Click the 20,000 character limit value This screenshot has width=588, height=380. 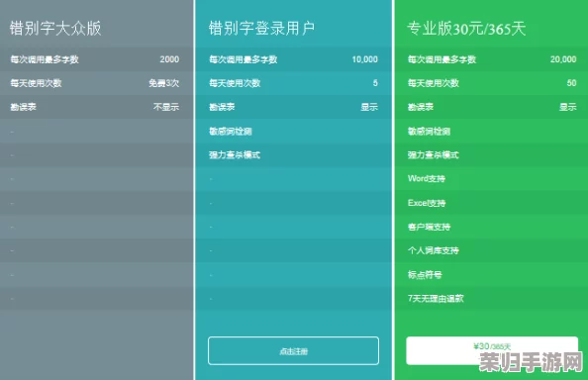[x=563, y=59]
